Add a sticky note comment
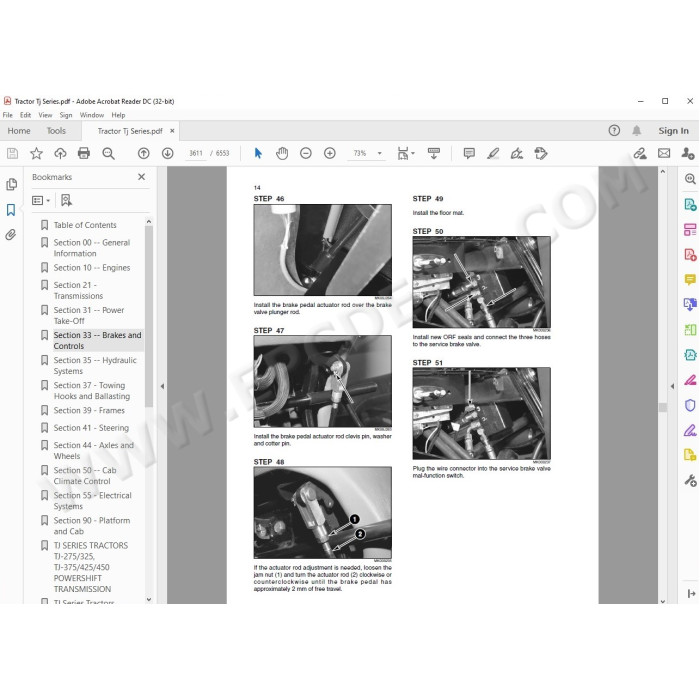The width and height of the screenshot is (700, 700). (469, 154)
